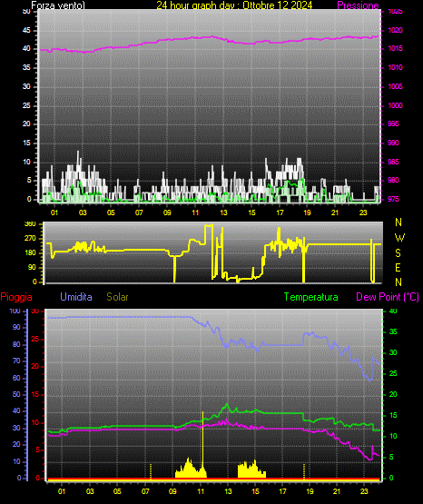
Task: Click red rain axis value 25
Action: click(35, 339)
